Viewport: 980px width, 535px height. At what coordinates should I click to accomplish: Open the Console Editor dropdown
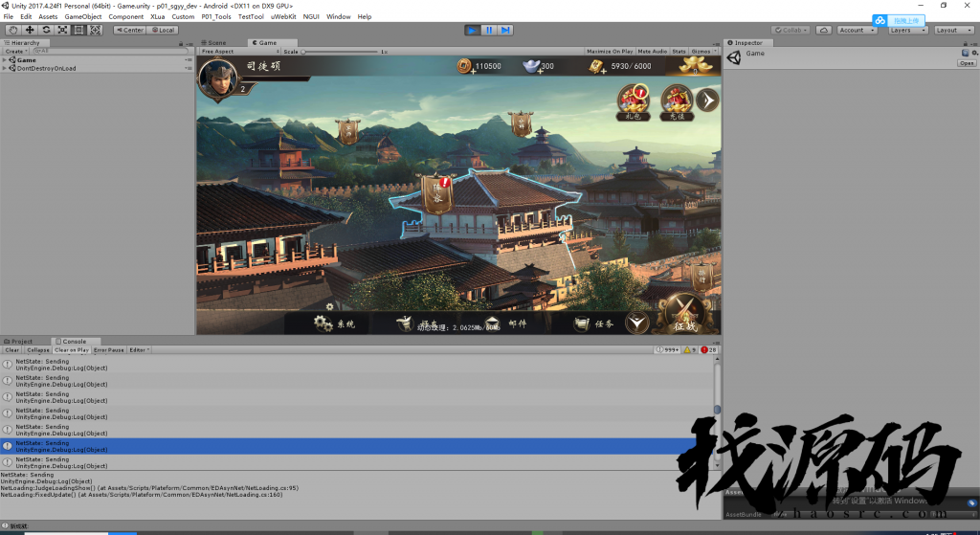[x=139, y=350]
